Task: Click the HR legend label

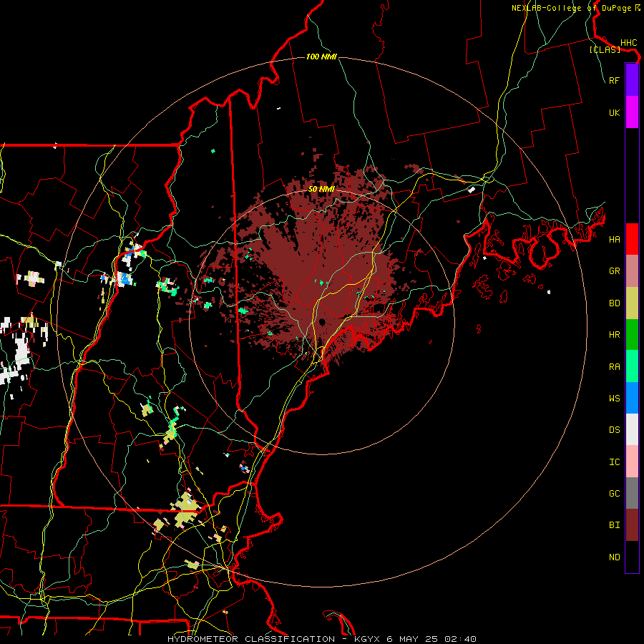Action: coord(614,335)
